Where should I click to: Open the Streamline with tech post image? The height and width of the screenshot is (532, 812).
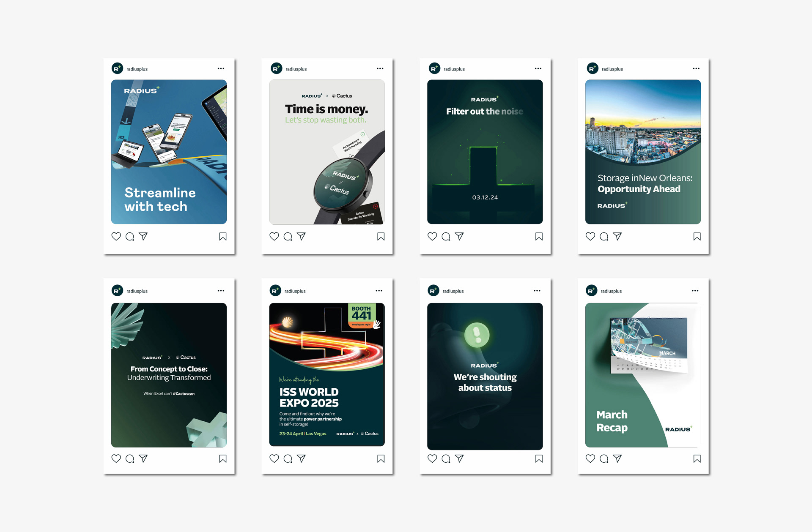coord(169,152)
